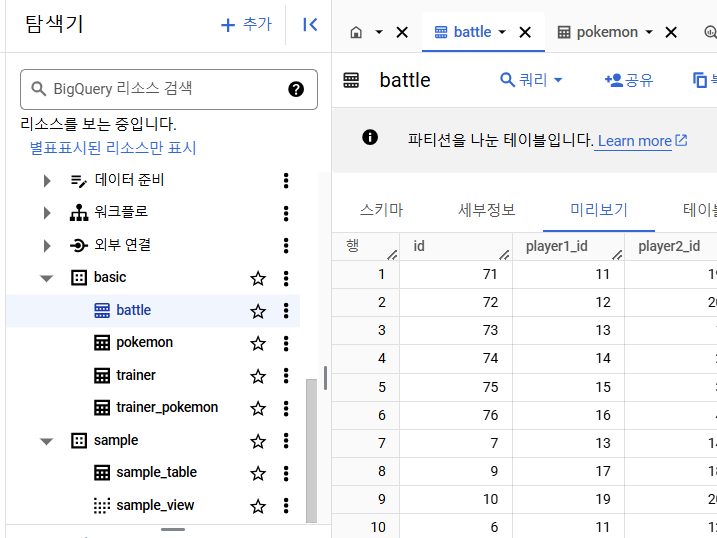Switch to the 세부정보 tab
717x538 pixels.
[x=487, y=210]
